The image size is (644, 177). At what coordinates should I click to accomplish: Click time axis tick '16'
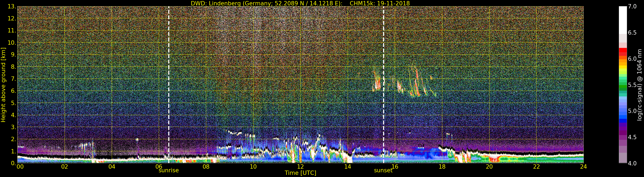[395, 166]
